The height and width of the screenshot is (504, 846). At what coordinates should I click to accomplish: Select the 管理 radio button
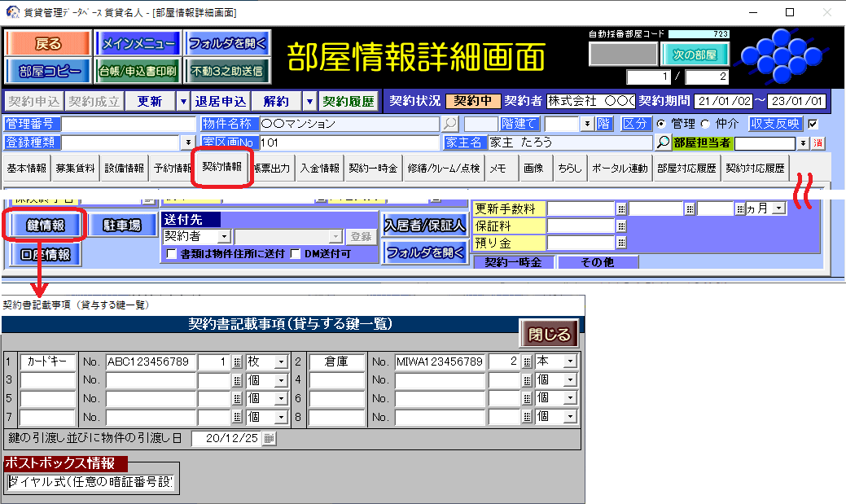click(x=660, y=124)
